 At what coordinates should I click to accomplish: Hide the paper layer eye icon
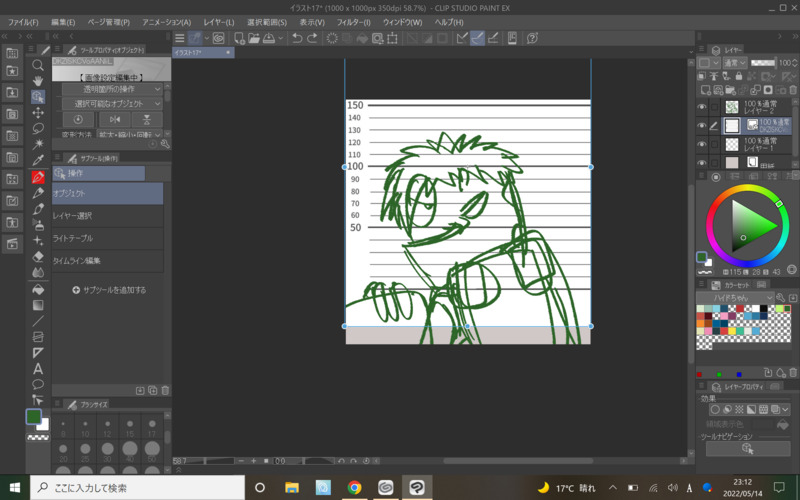point(702,163)
